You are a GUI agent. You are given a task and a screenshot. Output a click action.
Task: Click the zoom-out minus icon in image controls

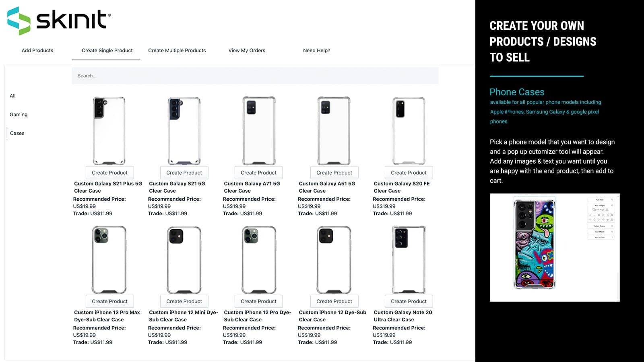[x=594, y=215]
